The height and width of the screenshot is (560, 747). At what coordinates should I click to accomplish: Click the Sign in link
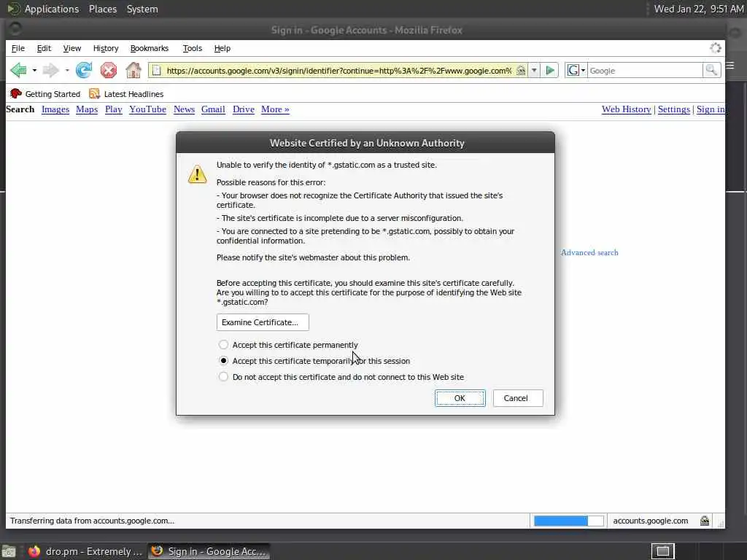coord(711,109)
